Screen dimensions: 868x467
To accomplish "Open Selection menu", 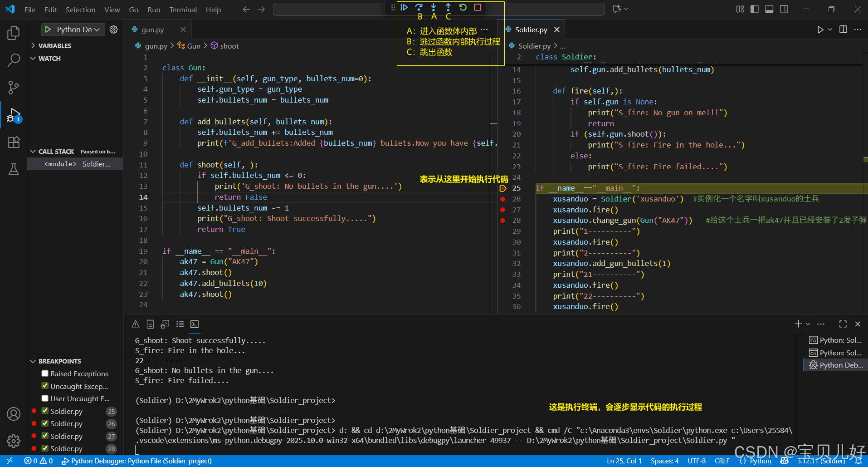I will click(80, 10).
